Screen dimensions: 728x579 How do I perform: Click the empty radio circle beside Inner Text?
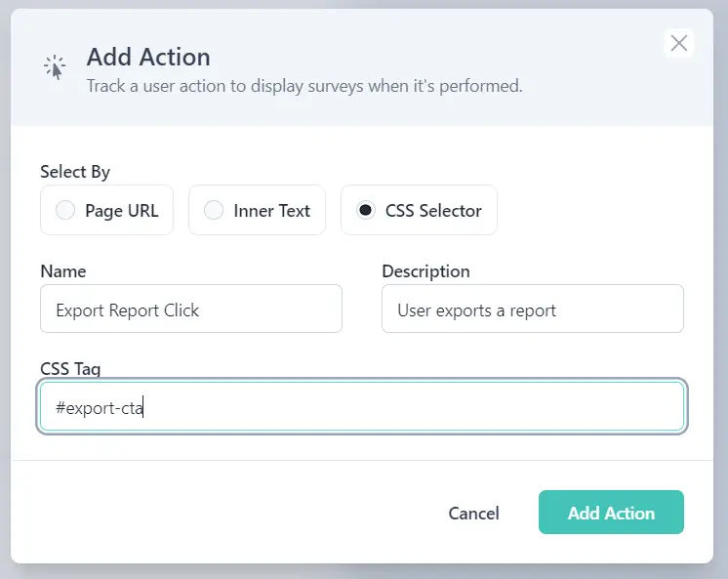(214, 210)
